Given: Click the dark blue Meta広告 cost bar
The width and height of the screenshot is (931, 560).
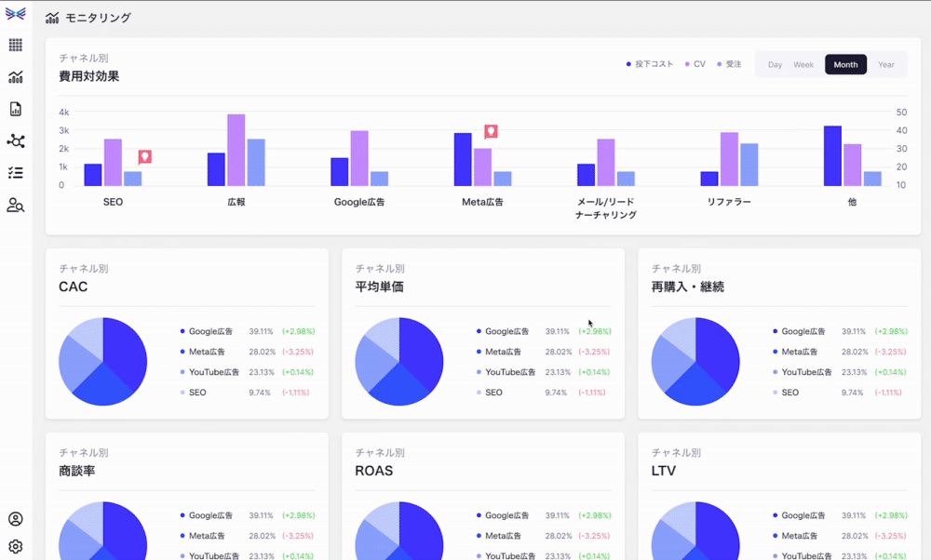Looking at the screenshot, I should click(463, 160).
